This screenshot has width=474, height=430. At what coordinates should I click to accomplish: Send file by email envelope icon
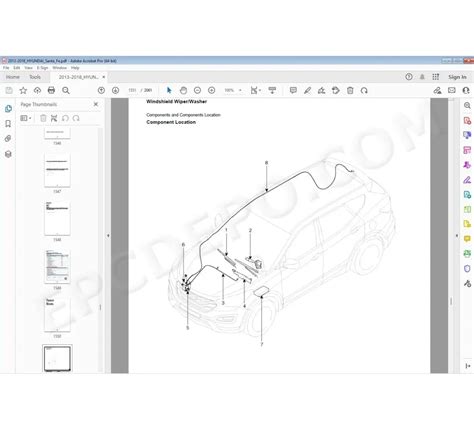pyautogui.click(x=452, y=90)
